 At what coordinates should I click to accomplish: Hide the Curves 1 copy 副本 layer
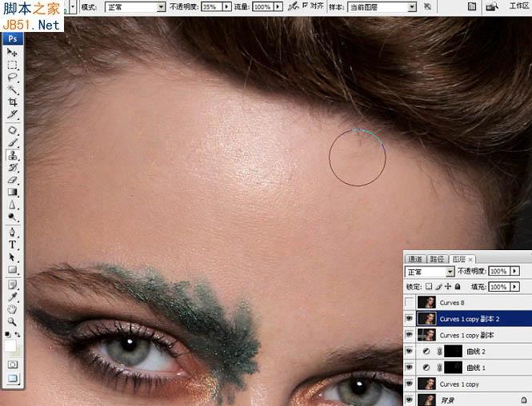click(410, 335)
